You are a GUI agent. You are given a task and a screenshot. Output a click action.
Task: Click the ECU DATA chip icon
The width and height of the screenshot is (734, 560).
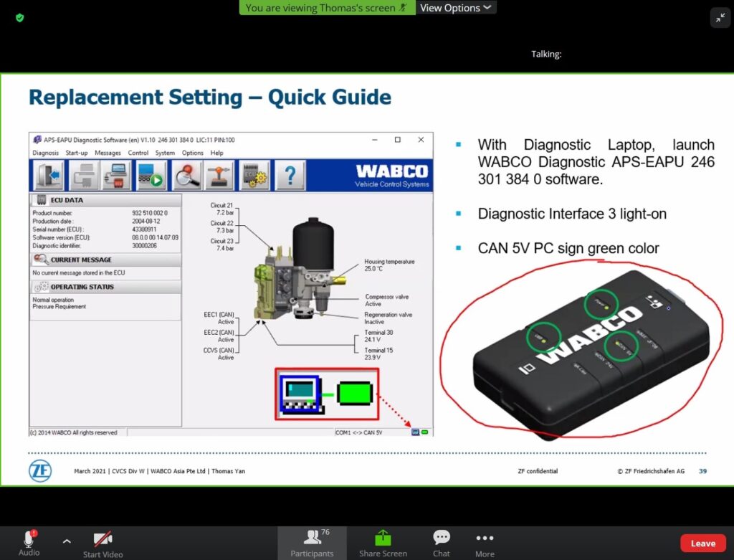[x=41, y=199]
